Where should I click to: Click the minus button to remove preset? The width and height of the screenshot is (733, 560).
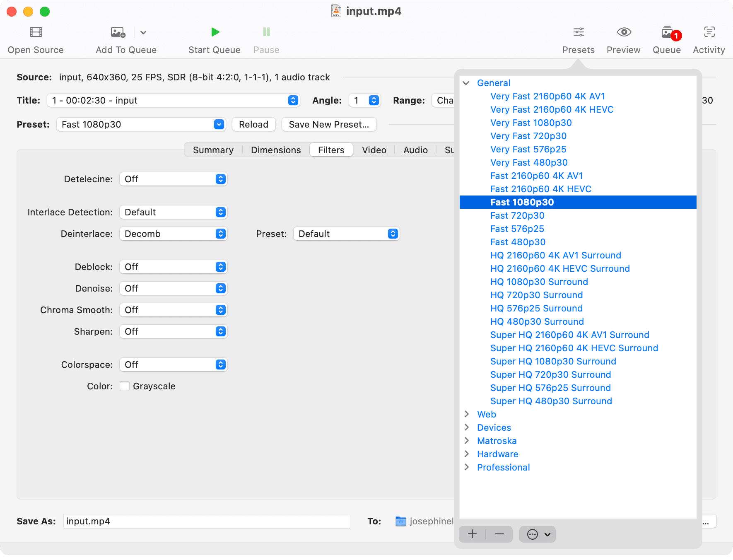499,534
